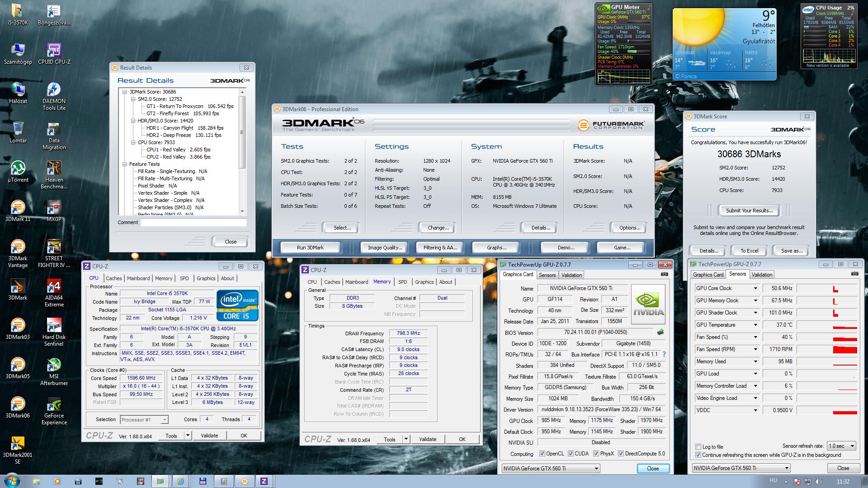Open the Fan Speed (RPM) sensor dropdown
The height and width of the screenshot is (488, 868).
tap(755, 349)
